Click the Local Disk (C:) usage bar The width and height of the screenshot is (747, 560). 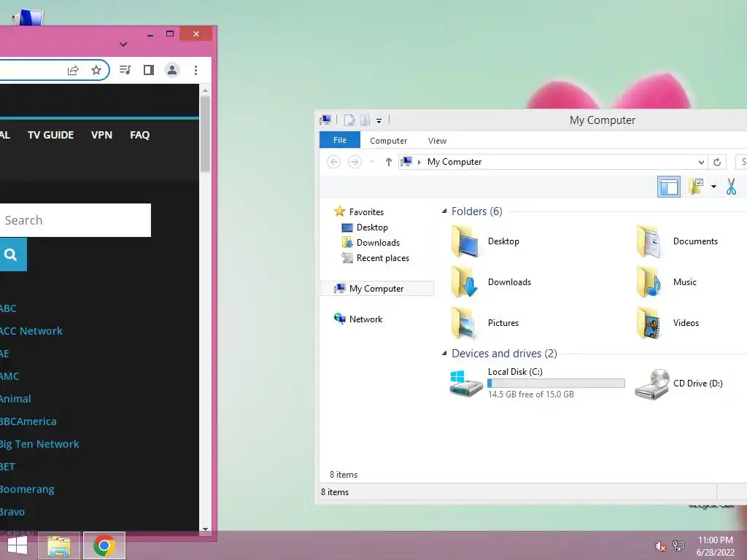pyautogui.click(x=556, y=383)
